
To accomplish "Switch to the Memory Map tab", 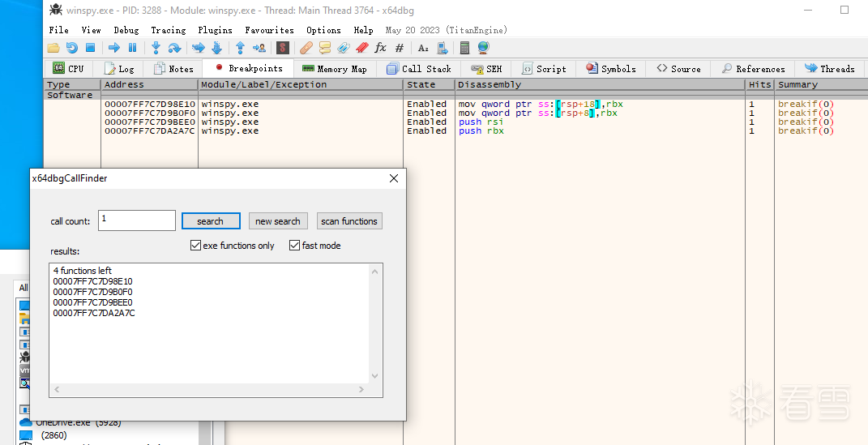I will pyautogui.click(x=335, y=69).
